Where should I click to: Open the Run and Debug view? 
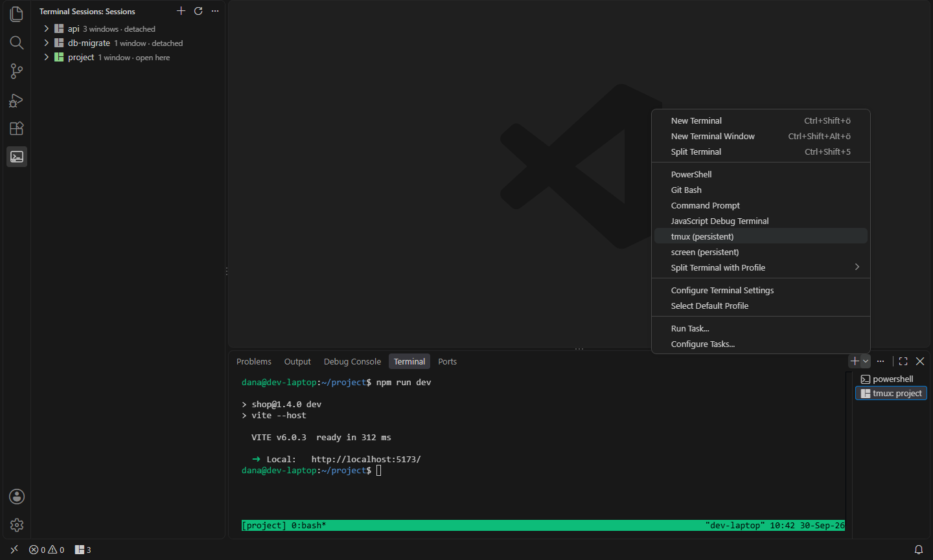(x=17, y=100)
